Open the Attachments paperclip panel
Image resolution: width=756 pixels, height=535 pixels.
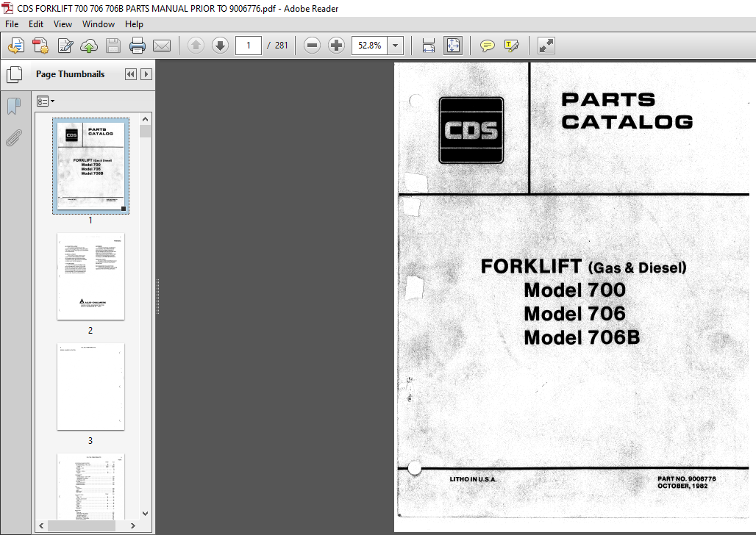pos(13,137)
